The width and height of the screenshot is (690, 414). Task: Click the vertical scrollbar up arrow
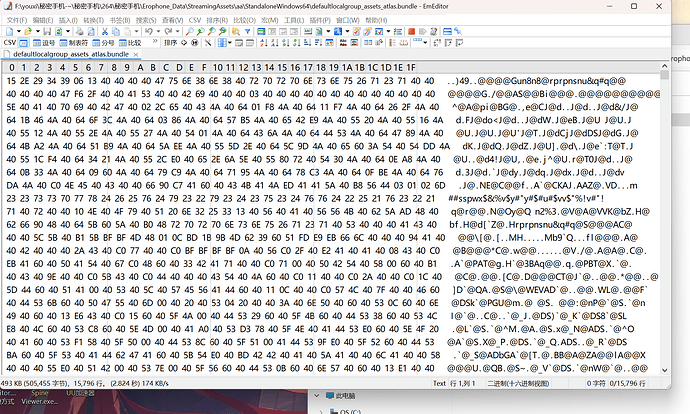(x=664, y=66)
